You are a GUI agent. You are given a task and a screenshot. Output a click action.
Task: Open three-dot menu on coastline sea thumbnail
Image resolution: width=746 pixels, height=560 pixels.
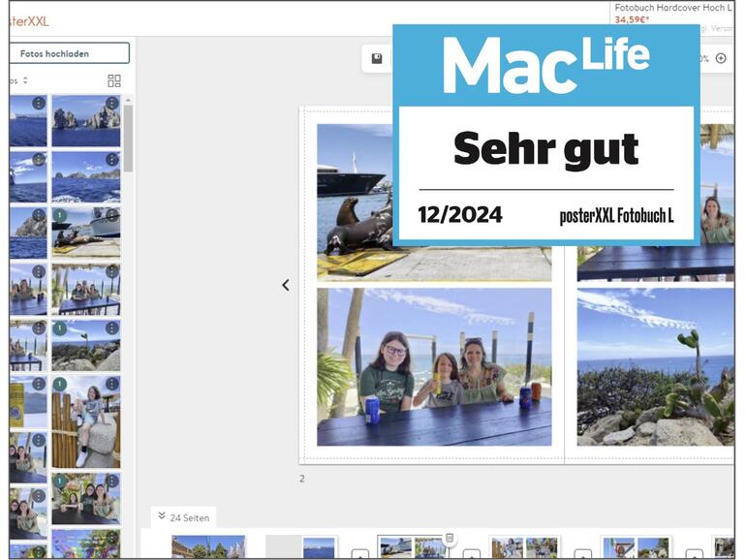pyautogui.click(x=112, y=160)
